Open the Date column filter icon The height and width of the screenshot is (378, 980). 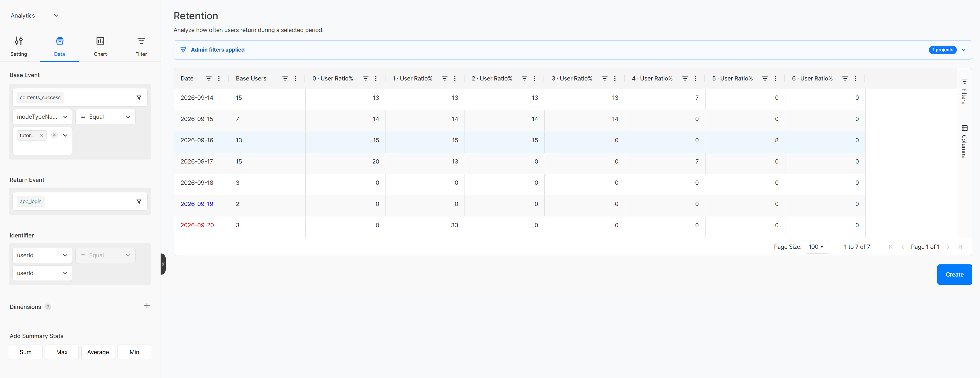click(x=208, y=78)
